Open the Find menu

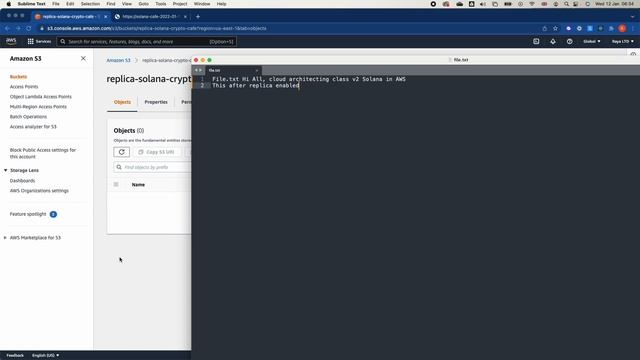click(111, 4)
